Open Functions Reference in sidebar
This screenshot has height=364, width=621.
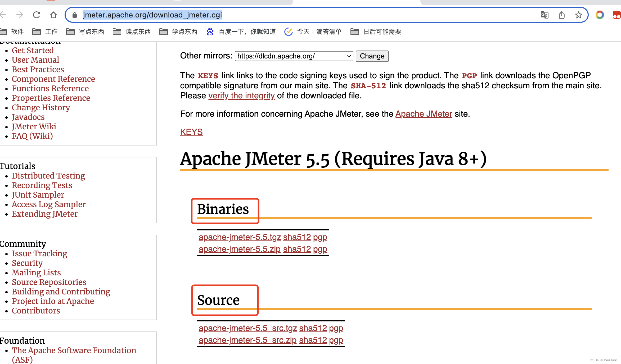[x=50, y=88]
